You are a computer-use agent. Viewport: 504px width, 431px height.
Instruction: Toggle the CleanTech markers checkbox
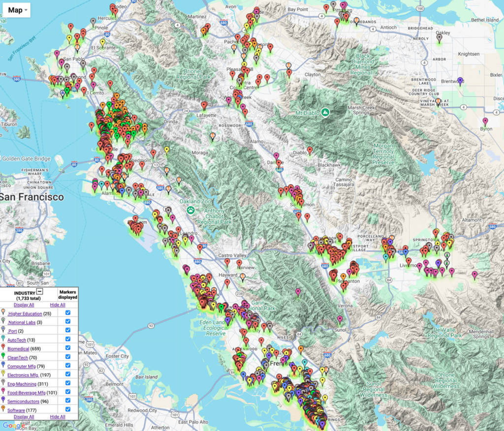coord(68,356)
